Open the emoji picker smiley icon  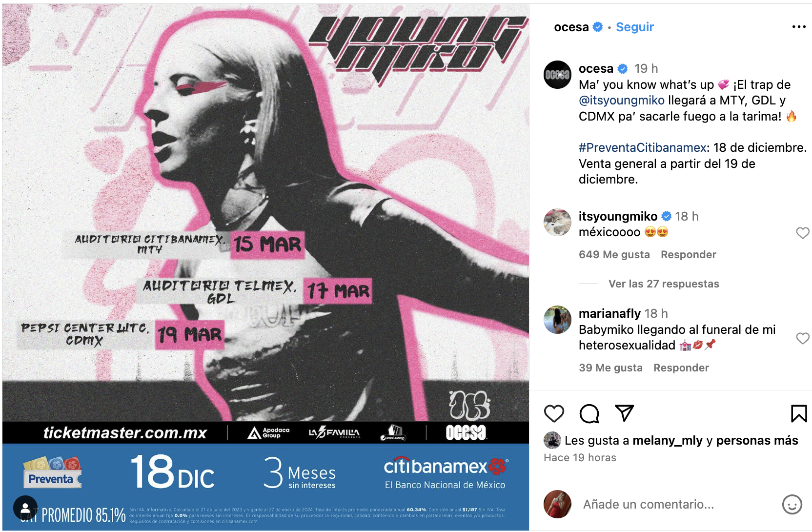click(792, 505)
